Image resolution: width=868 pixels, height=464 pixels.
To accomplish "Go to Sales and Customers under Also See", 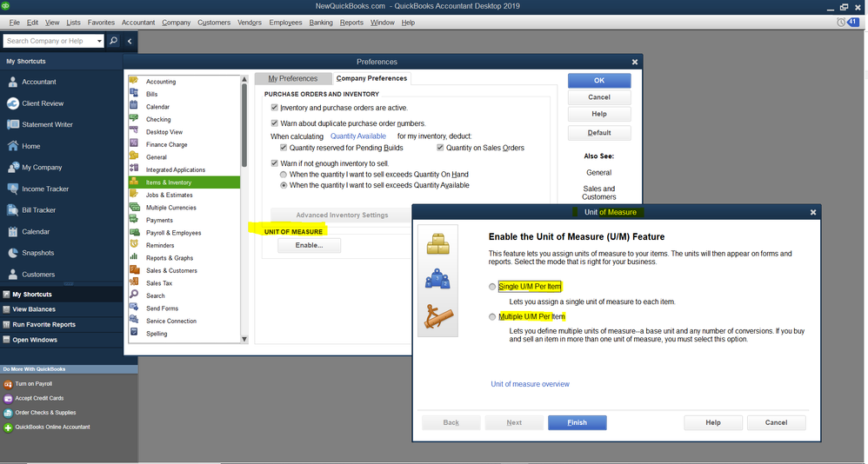I will 599,192.
